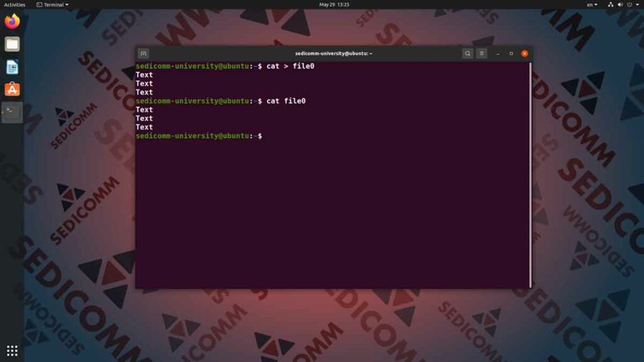Open the clock showing May 29 13:25
This screenshot has width=644, height=362.
(334, 4)
